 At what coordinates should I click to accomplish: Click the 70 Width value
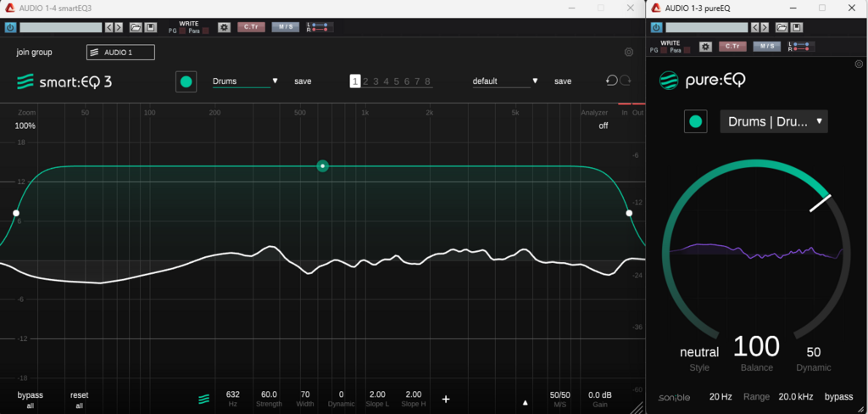305,394
